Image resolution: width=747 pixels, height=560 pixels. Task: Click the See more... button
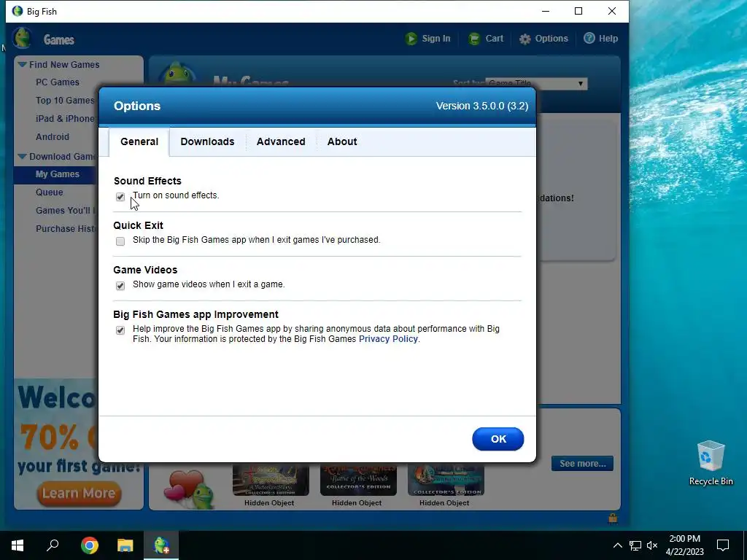tap(582, 463)
